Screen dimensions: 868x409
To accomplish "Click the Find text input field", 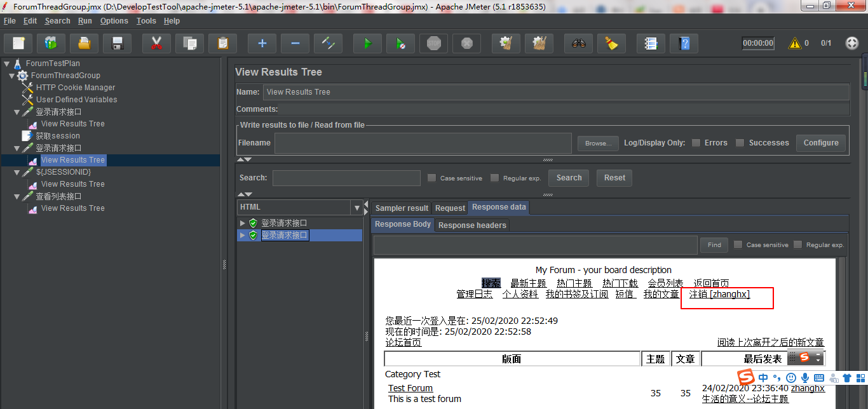I will (x=536, y=245).
